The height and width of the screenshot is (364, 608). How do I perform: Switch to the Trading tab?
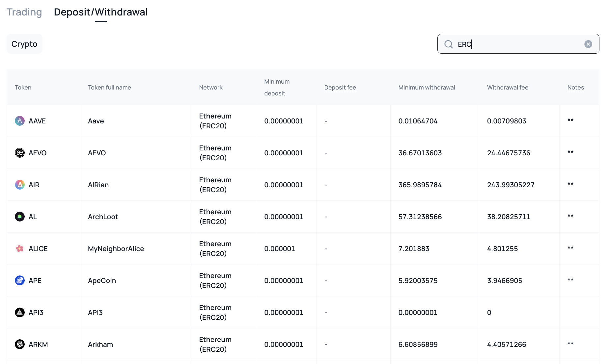(24, 12)
